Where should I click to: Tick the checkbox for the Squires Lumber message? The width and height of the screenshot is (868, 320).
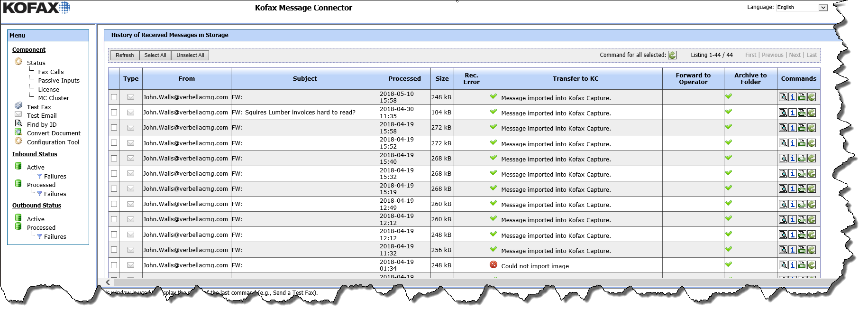[x=114, y=113]
